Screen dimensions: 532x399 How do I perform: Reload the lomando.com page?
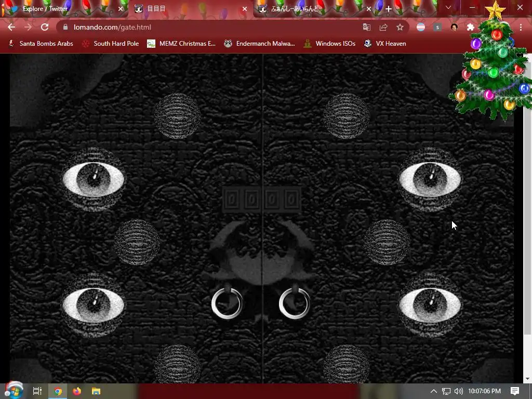[45, 27]
